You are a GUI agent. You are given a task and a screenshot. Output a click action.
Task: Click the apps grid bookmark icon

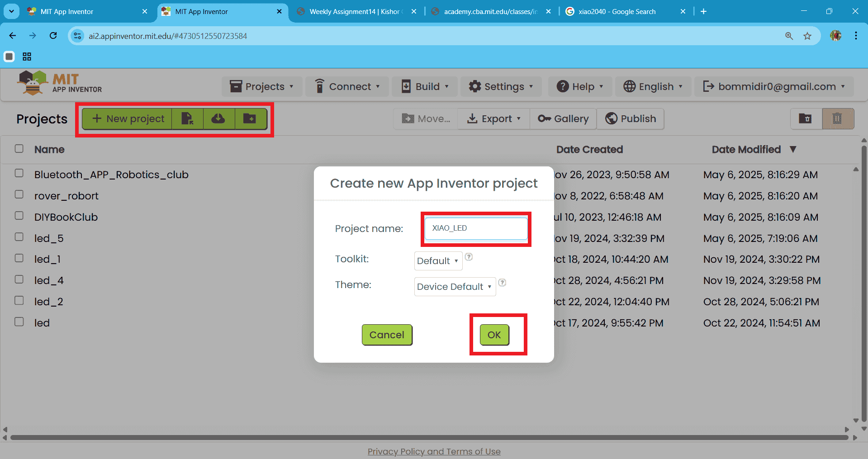tap(27, 57)
